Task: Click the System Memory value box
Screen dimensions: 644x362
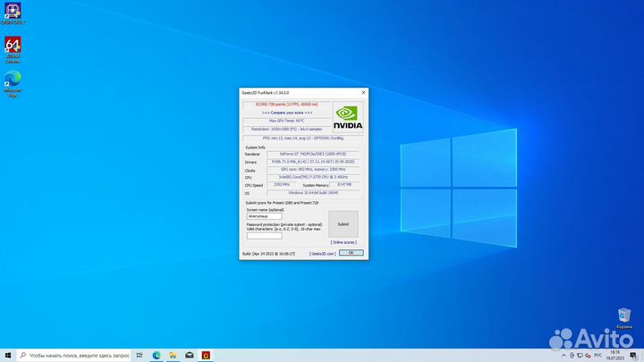Action: coord(344,185)
